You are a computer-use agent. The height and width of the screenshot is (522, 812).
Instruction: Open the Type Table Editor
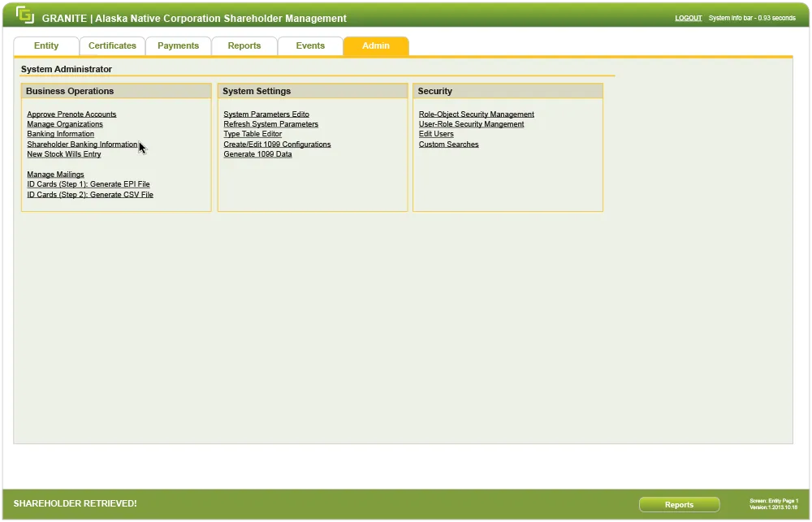pos(253,134)
